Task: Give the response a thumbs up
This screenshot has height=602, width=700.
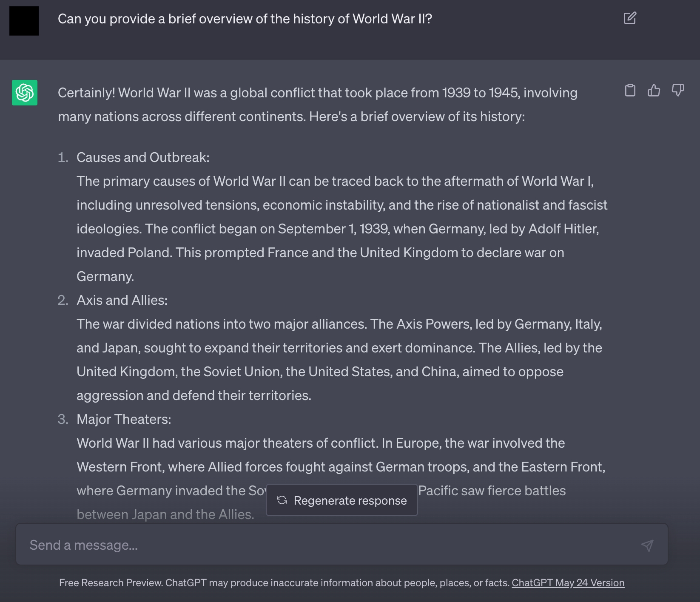Action: click(654, 90)
